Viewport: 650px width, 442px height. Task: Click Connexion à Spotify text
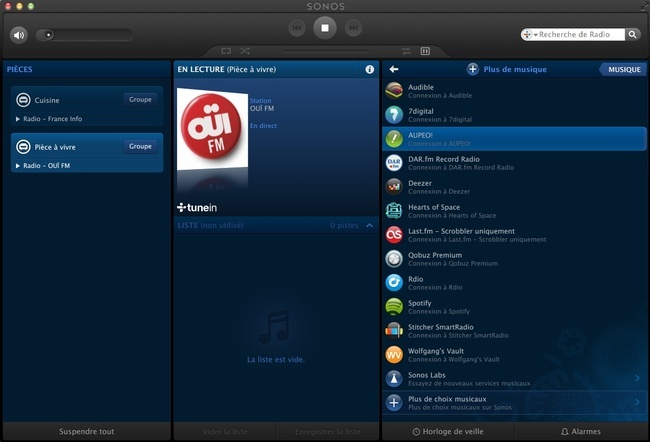coord(439,311)
